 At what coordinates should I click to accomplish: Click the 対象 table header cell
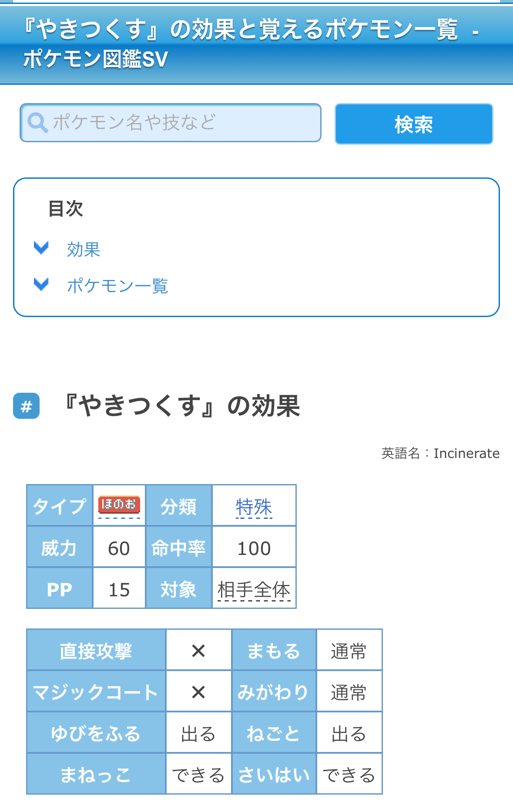pos(178,589)
